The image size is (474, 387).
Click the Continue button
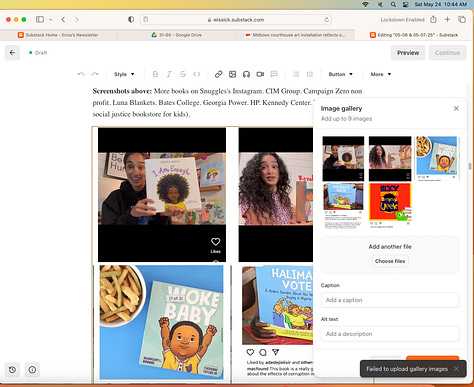447,53
